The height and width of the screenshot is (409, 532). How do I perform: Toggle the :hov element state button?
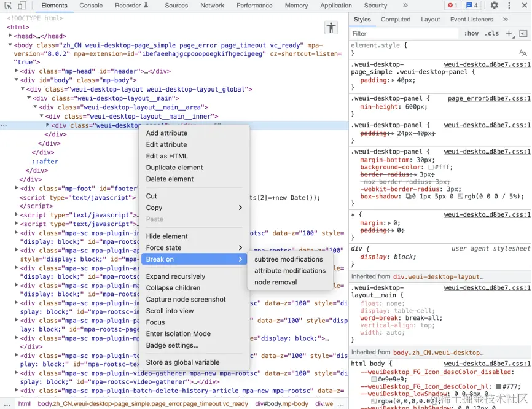tap(471, 33)
